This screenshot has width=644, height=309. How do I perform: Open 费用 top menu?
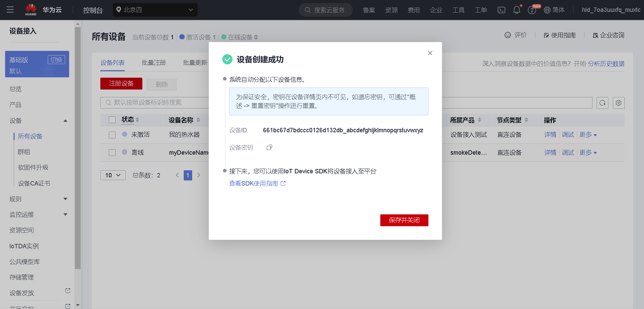(x=414, y=10)
